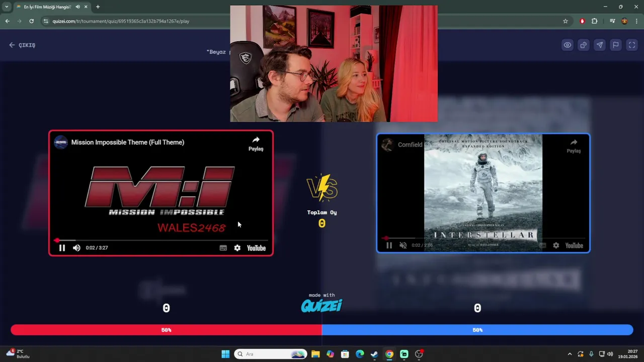
Task: Click the Quizei logo at bottom
Action: [322, 305]
